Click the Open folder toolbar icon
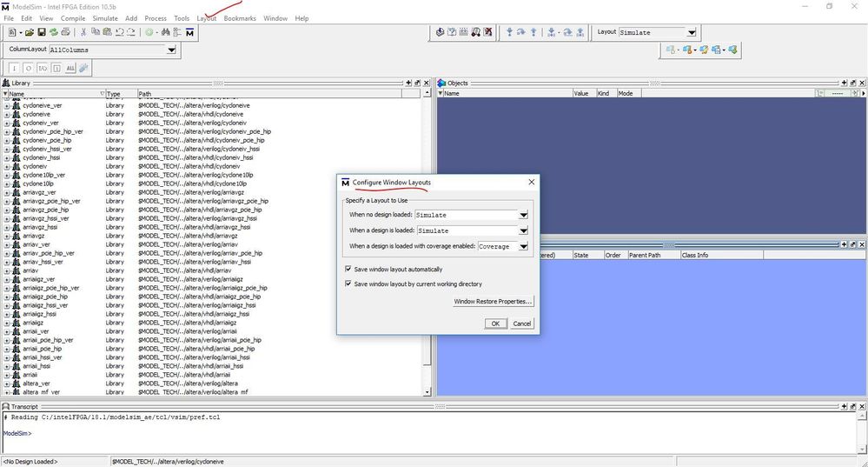Screen dimensions: 868x467 coord(30,33)
